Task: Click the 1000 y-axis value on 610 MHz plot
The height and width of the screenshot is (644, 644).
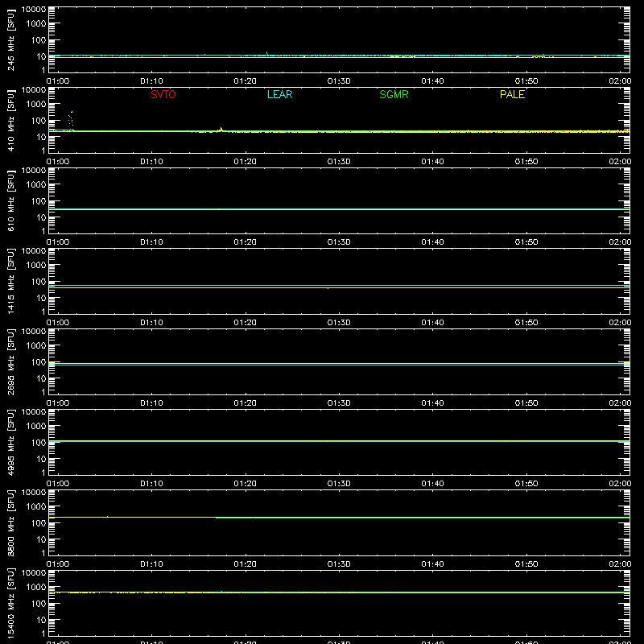Action: point(36,185)
